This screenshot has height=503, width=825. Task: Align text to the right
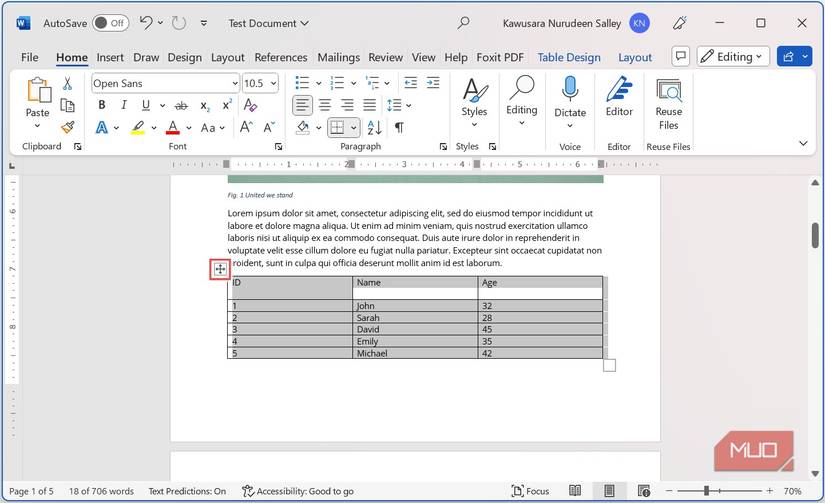pos(347,105)
